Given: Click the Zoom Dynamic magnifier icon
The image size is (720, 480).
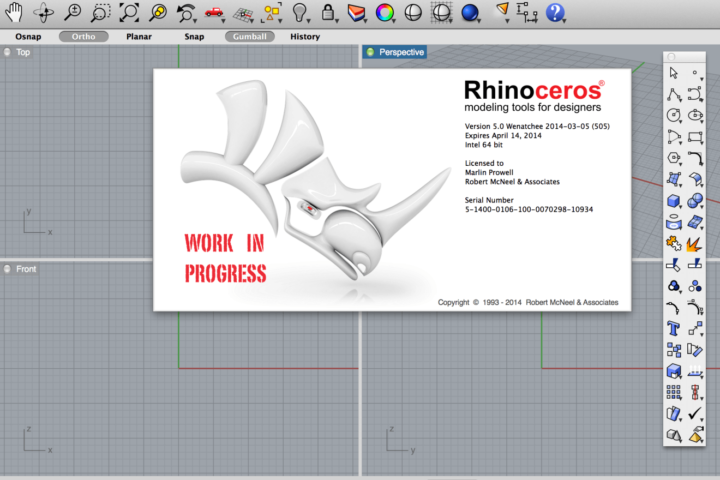Looking at the screenshot, I should click(x=72, y=12).
